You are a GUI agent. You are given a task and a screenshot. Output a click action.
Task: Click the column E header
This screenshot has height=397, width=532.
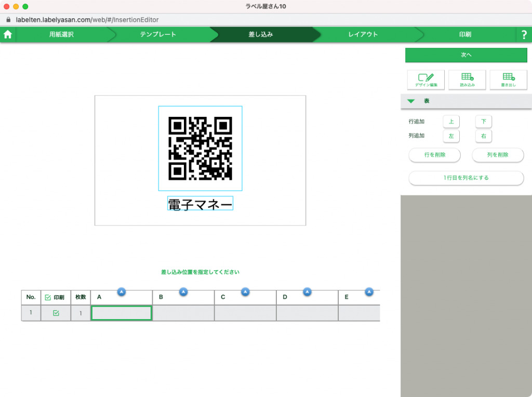[x=360, y=298]
